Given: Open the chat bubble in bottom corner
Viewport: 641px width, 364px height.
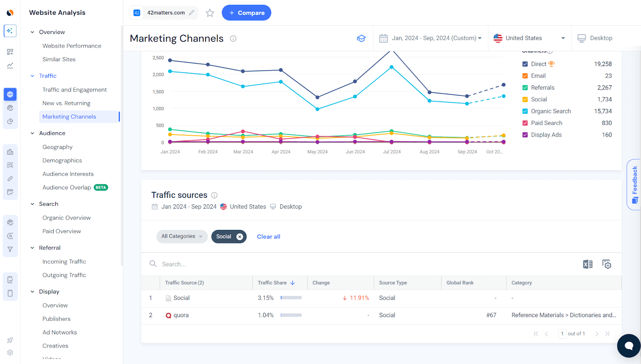Looking at the screenshot, I should [x=628, y=346].
